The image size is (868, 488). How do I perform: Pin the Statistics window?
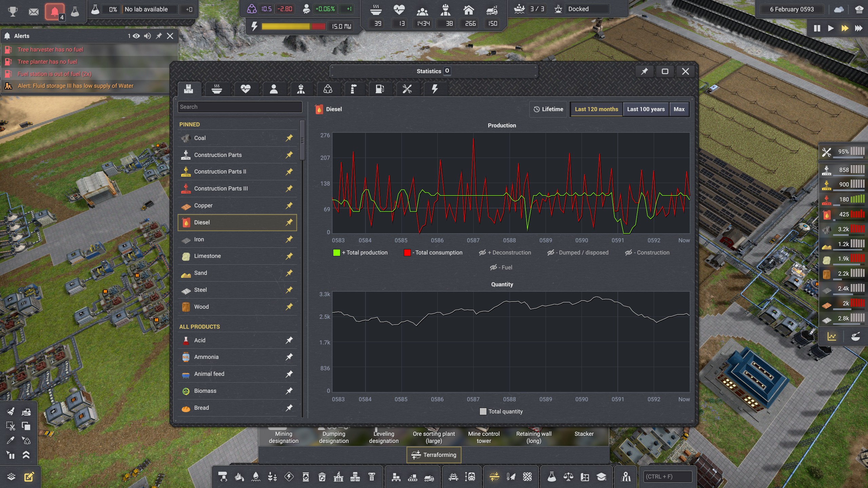point(644,71)
